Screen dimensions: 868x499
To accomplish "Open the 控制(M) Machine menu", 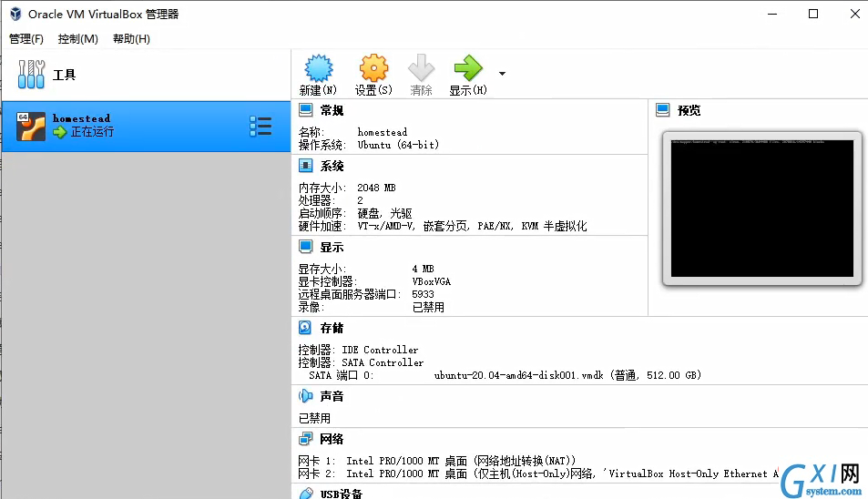I will (x=78, y=39).
